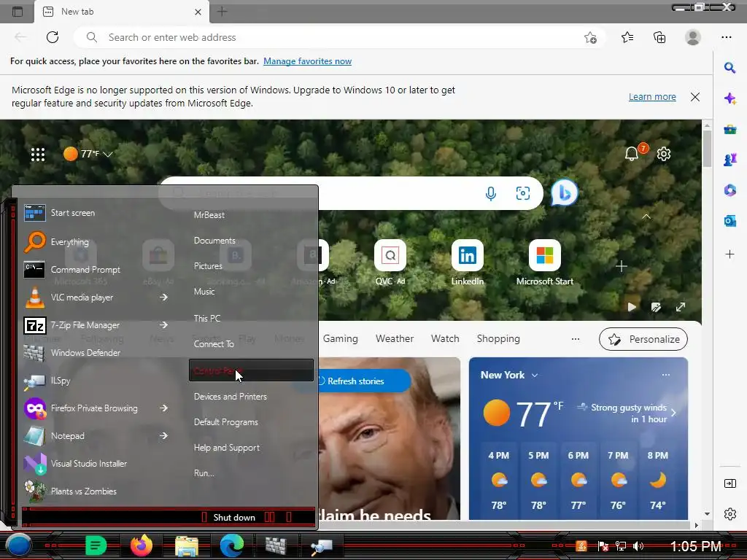747x560 pixels.
Task: Open File Explorer from the taskbar
Action: coord(187,546)
